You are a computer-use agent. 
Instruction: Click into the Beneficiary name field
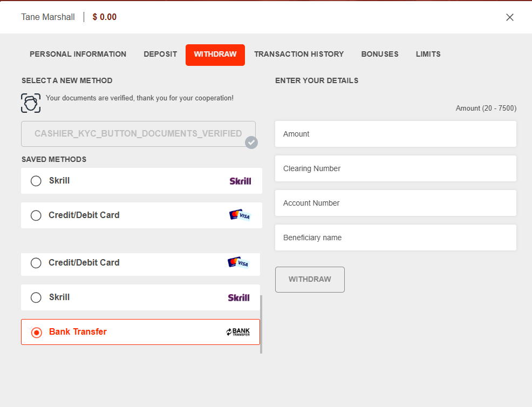(x=395, y=238)
